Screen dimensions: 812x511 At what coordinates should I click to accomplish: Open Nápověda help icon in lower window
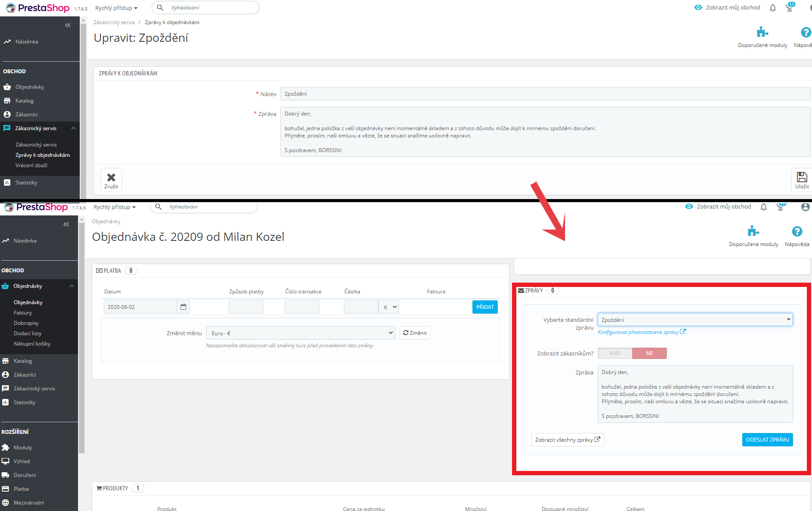click(x=797, y=231)
